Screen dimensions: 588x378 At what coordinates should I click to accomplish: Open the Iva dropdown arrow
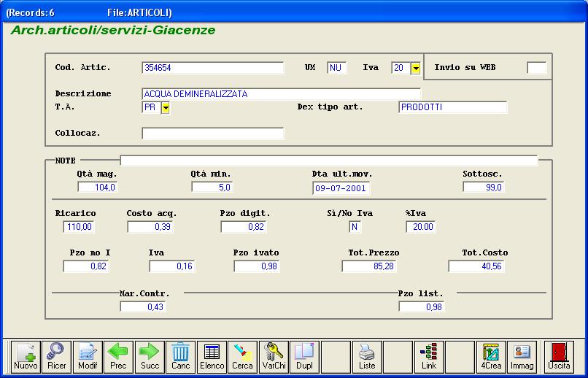pos(416,69)
